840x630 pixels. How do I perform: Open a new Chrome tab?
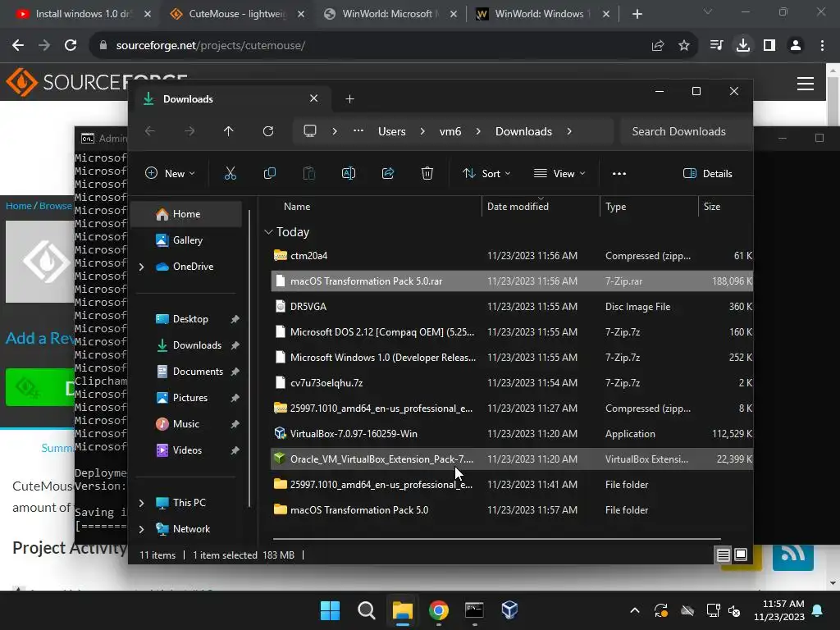point(637,14)
